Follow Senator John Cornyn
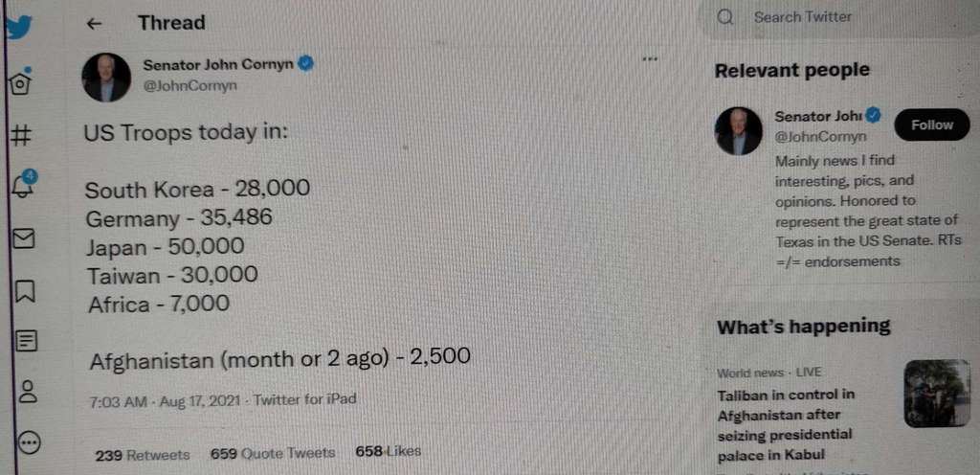Image resolution: width=980 pixels, height=475 pixels. (x=931, y=125)
